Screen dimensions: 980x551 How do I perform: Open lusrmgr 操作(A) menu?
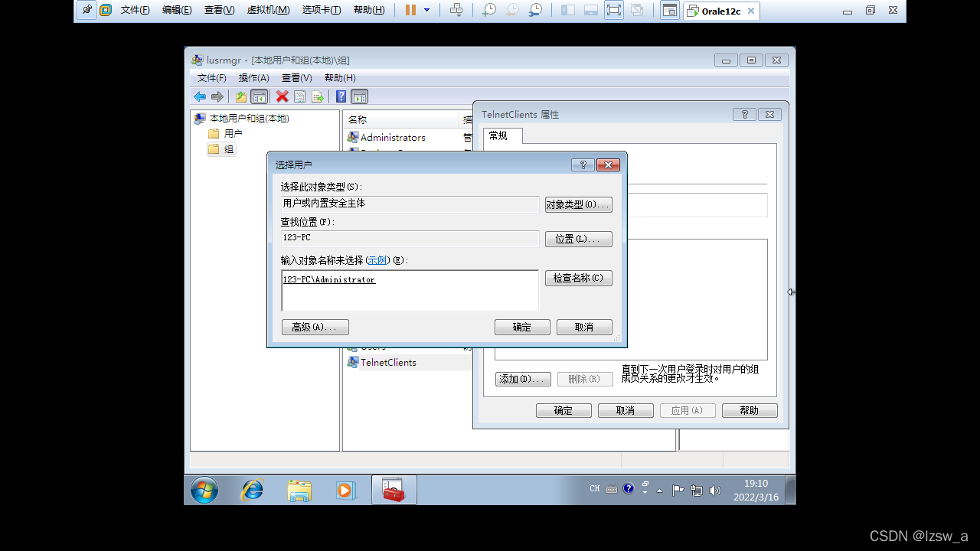(253, 78)
